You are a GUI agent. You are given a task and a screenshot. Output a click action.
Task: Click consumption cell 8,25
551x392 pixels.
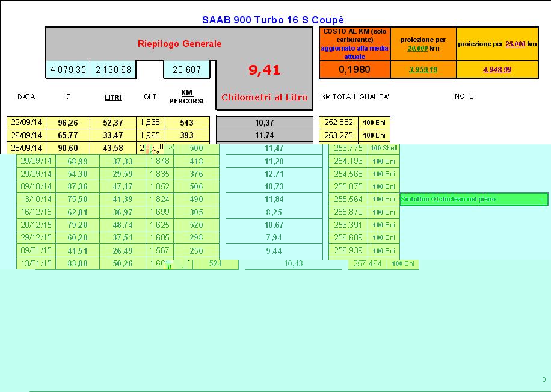(x=274, y=212)
